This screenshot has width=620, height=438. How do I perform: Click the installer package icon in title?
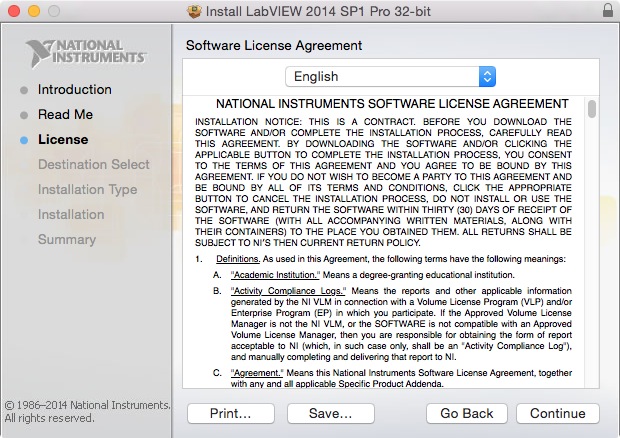point(194,11)
